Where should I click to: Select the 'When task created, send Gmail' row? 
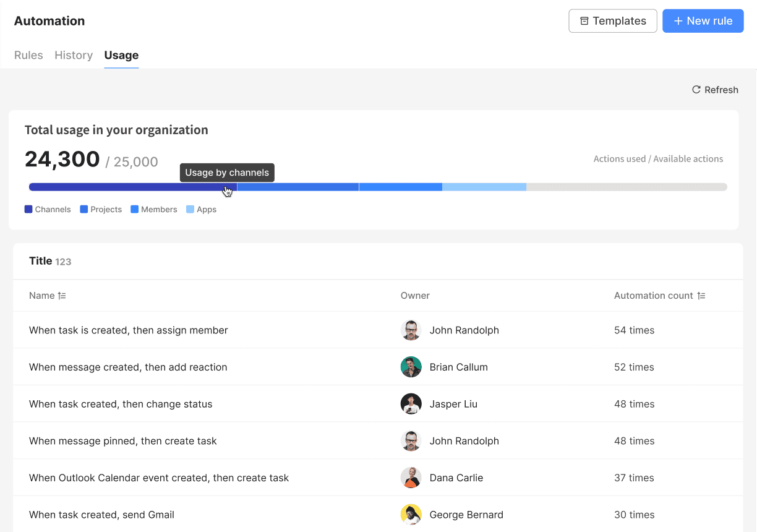[101, 515]
